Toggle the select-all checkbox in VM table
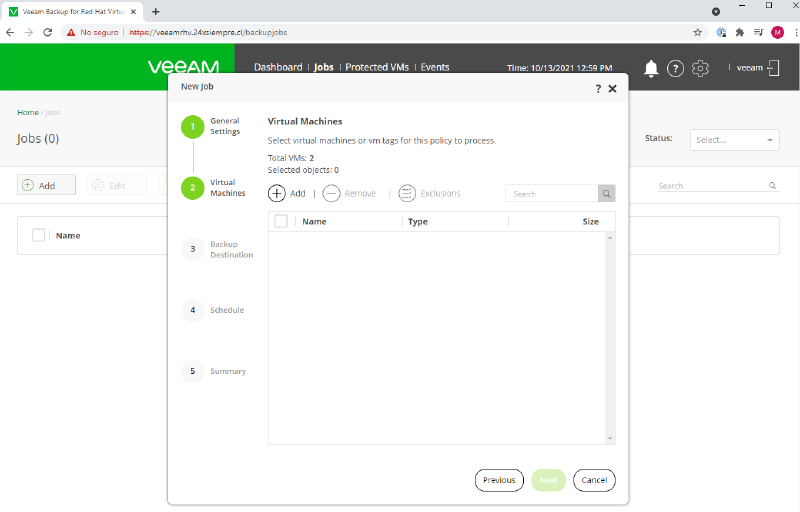Viewport: 800px width, 512px height. [281, 221]
